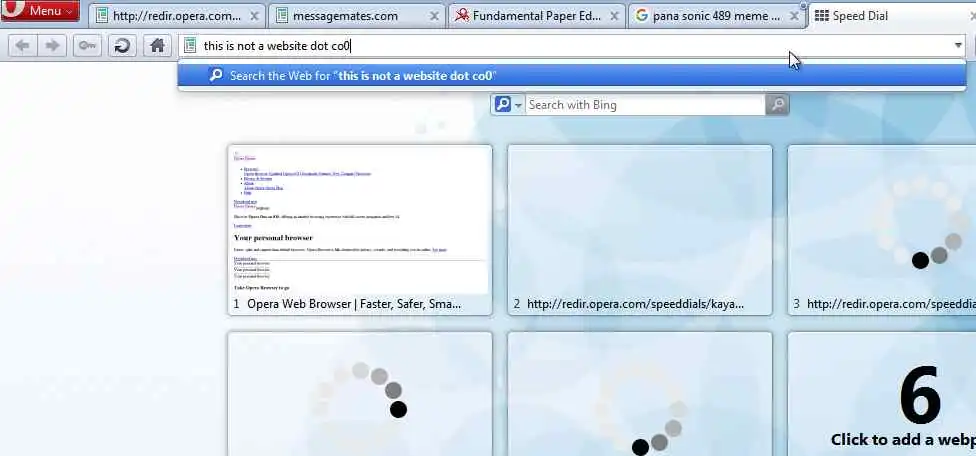Open the password wand key icon

click(x=87, y=45)
